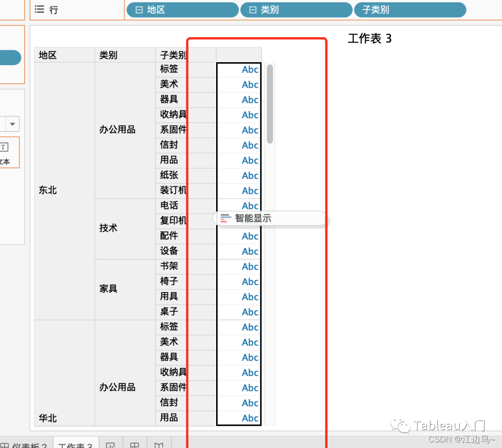Image resolution: width=502 pixels, height=448 pixels.
Task: Create a new dashboard with the bottom icon
Action: [x=134, y=445]
